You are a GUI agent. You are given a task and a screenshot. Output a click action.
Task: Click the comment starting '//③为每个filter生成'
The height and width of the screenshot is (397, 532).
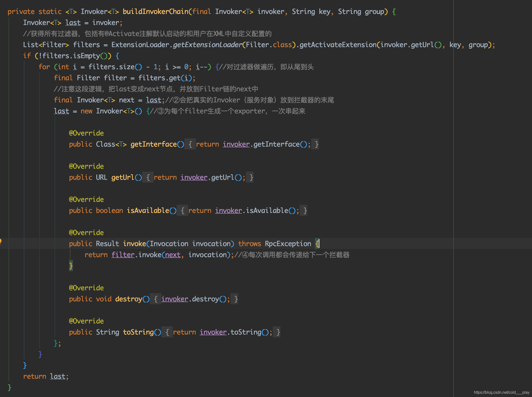coord(228,111)
